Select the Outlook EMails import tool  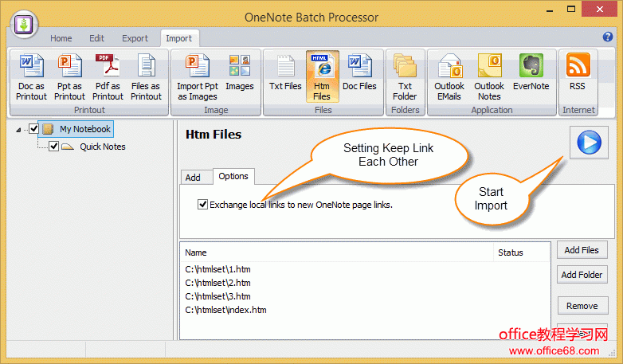pos(449,77)
